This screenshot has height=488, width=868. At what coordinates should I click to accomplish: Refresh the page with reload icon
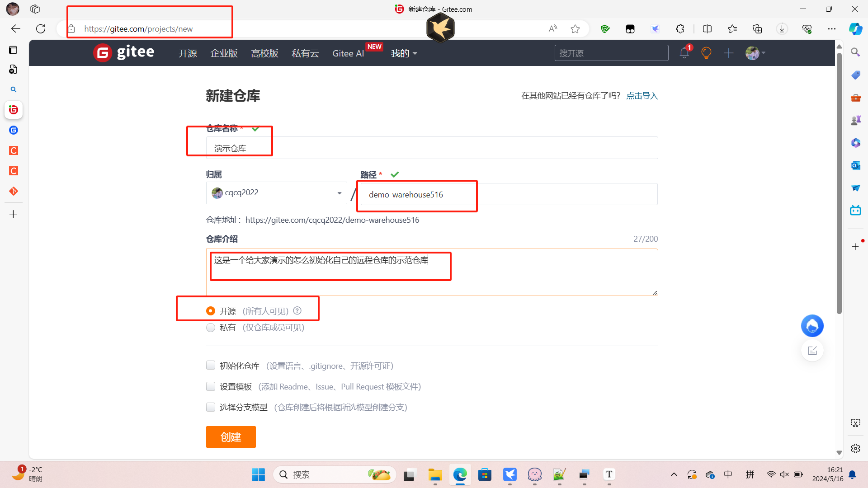(41, 29)
